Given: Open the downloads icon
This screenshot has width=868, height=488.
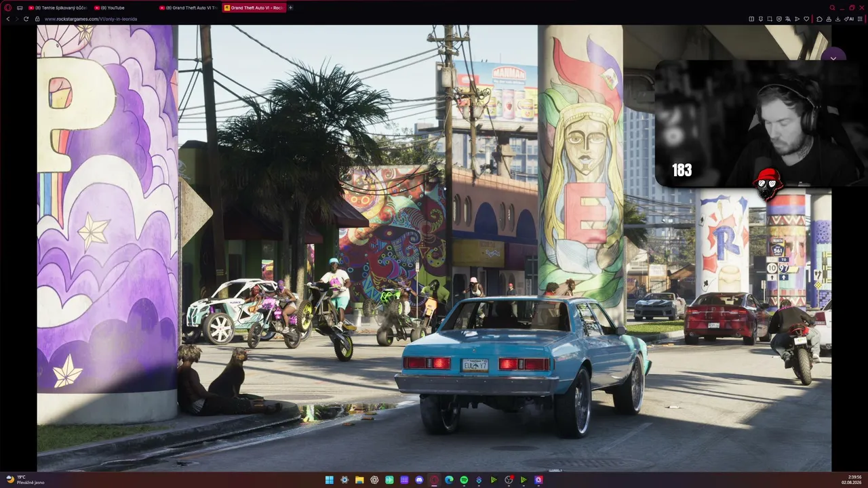Looking at the screenshot, I should click(837, 19).
